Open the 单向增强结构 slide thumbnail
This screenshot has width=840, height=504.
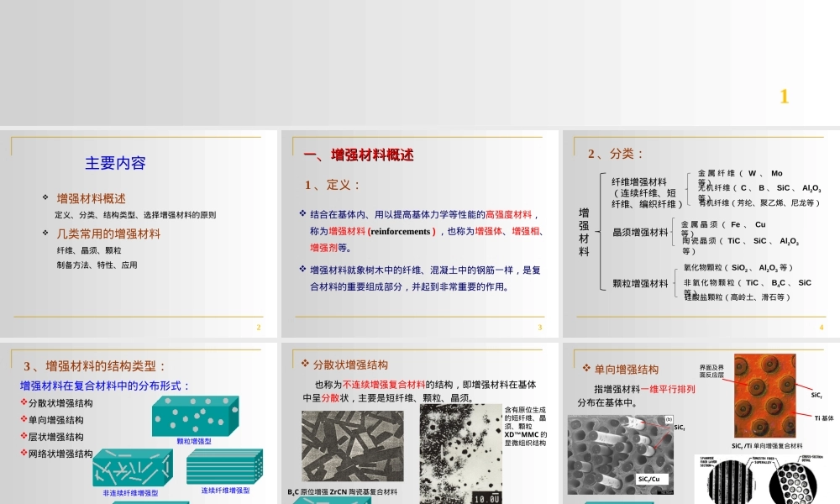click(x=701, y=423)
